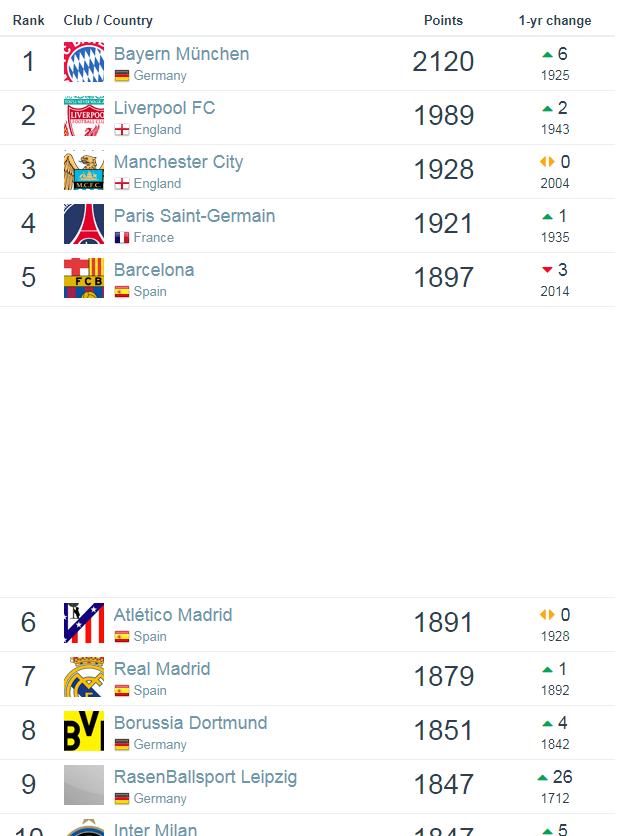The height and width of the screenshot is (836, 622).
Task: Click the Atlético Madrid striped crest
Action: coord(84,623)
